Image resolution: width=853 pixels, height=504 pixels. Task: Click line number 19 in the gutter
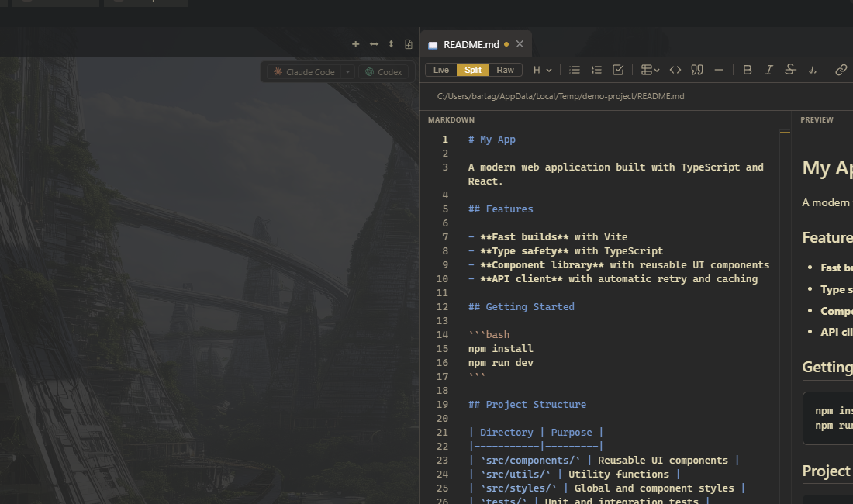[442, 405]
